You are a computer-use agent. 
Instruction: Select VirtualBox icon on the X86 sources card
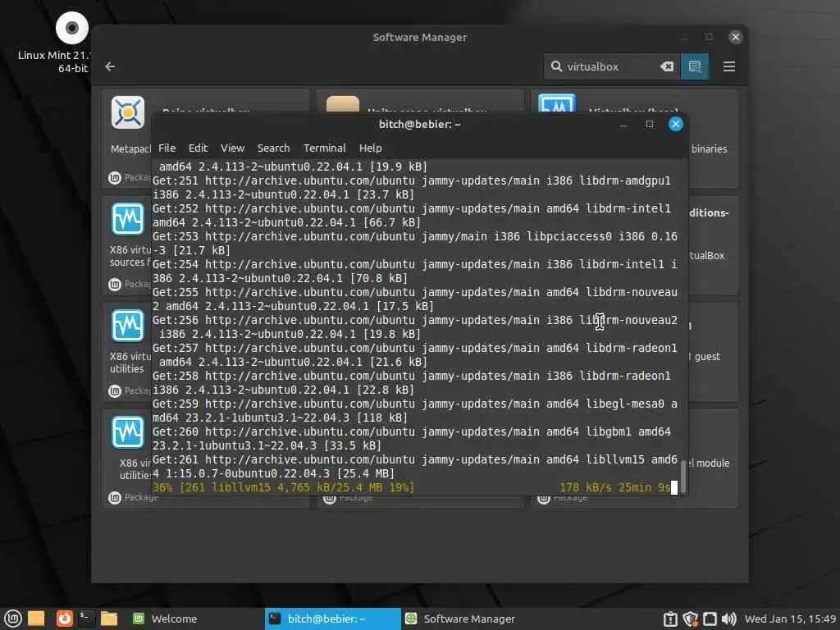pyautogui.click(x=127, y=218)
